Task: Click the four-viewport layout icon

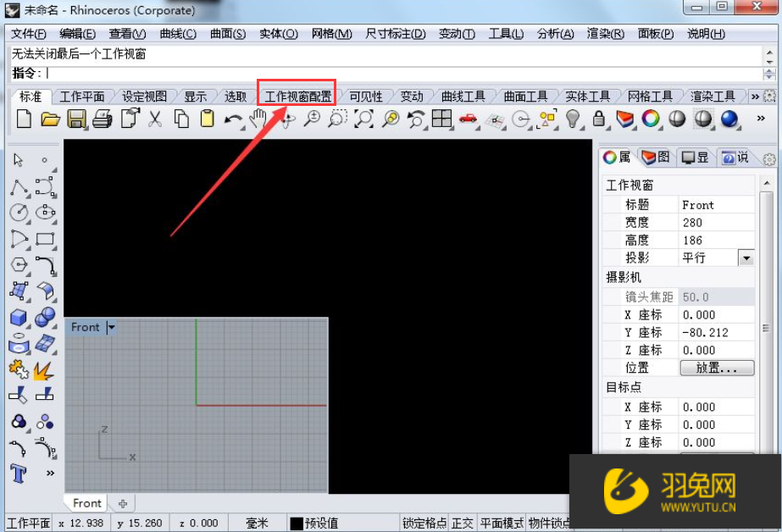Action: tap(442, 119)
